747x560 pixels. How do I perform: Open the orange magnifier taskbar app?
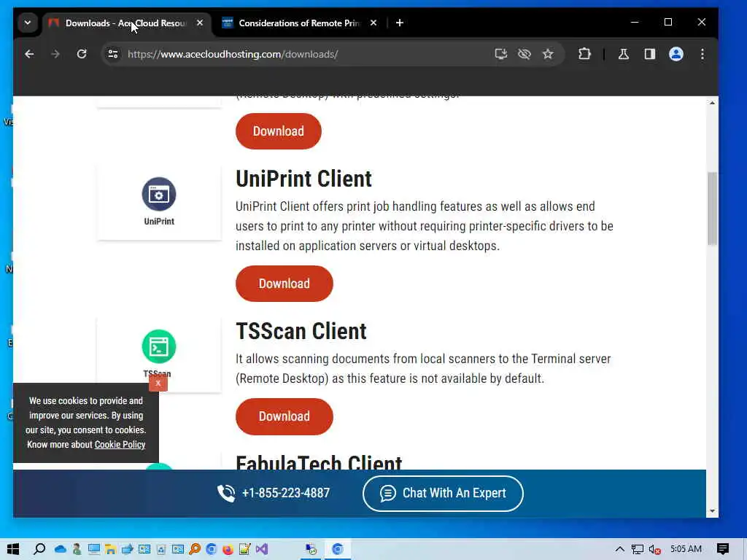(194, 549)
